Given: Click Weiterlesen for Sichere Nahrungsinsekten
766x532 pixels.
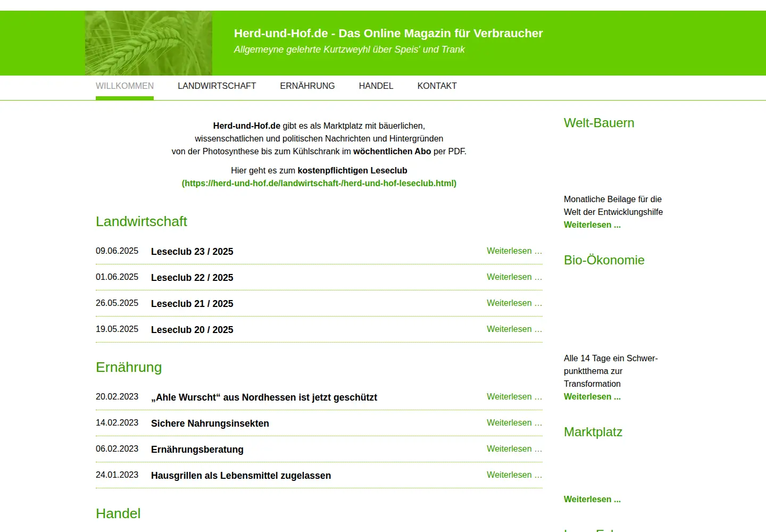Looking at the screenshot, I should click(x=514, y=423).
